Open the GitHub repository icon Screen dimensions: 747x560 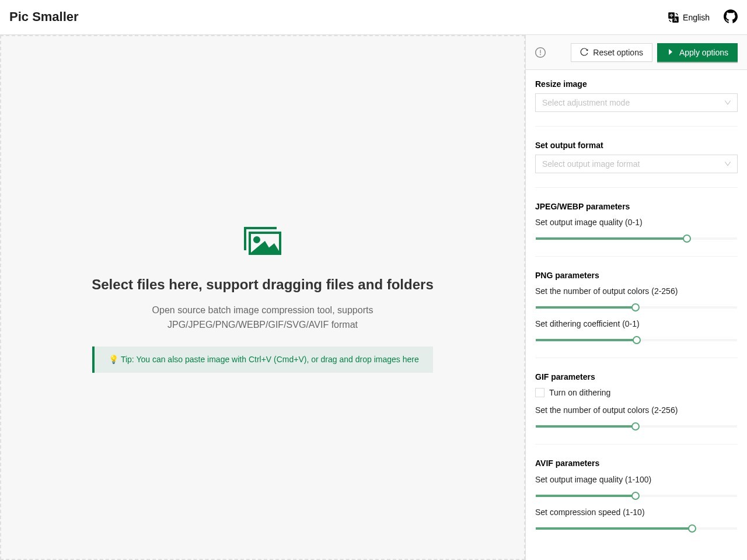tap(730, 17)
